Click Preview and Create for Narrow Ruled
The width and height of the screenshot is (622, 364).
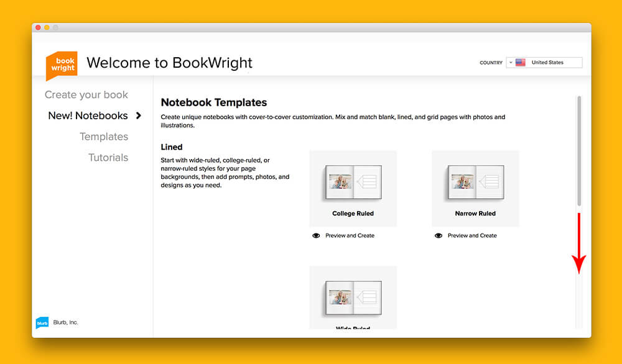pos(472,235)
